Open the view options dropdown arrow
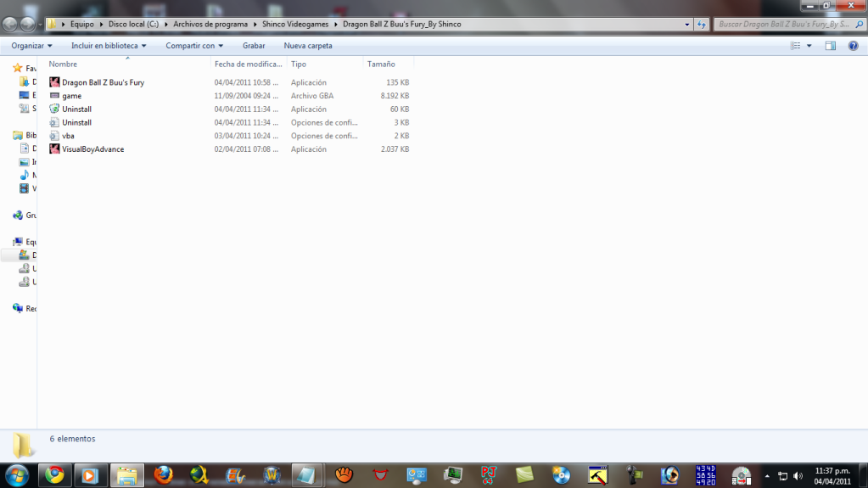 click(x=809, y=46)
